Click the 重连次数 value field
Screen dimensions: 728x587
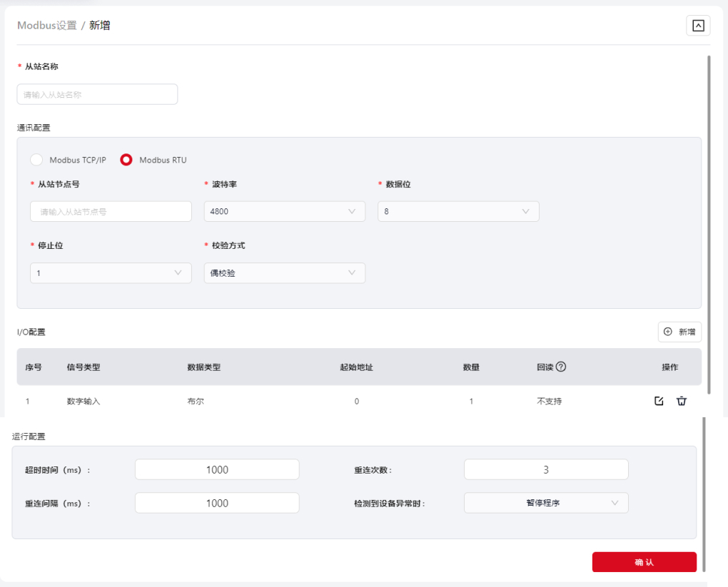[546, 469]
